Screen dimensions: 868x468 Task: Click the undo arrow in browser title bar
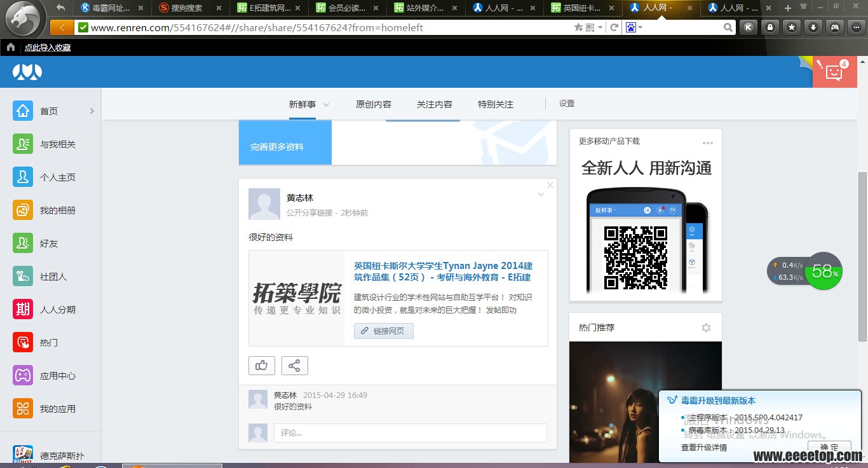(x=60, y=8)
